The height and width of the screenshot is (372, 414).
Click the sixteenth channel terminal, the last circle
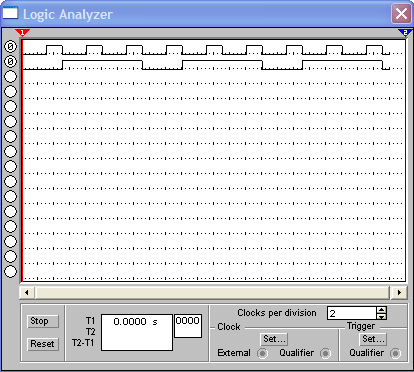[x=10, y=271]
